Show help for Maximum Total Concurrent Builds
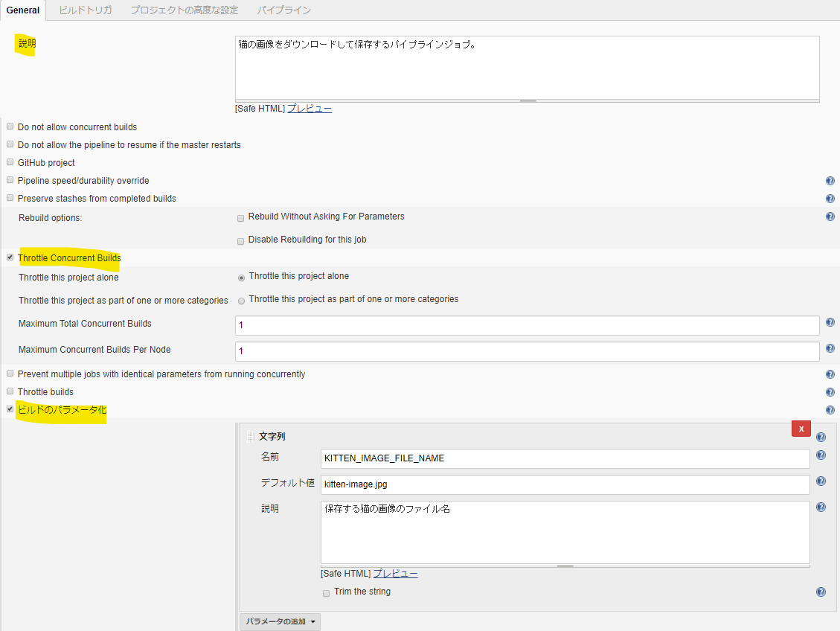This screenshot has height=631, width=840. point(830,323)
